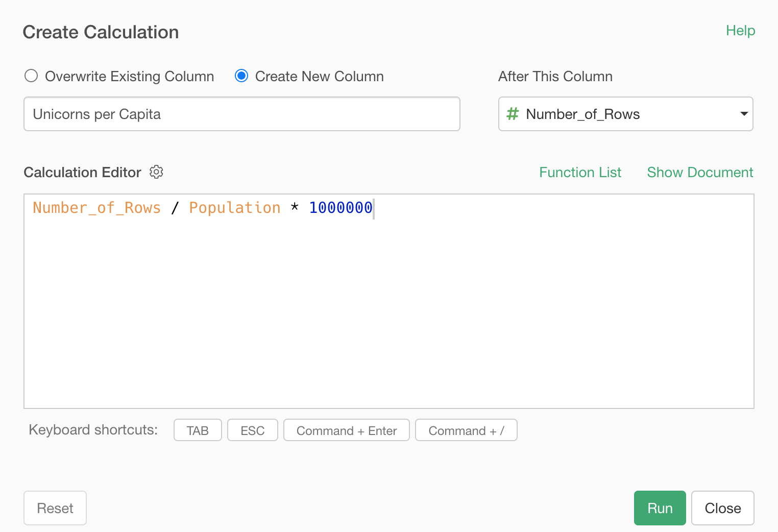Click the Unicorns per Capita name field
This screenshot has width=778, height=532.
coord(241,114)
